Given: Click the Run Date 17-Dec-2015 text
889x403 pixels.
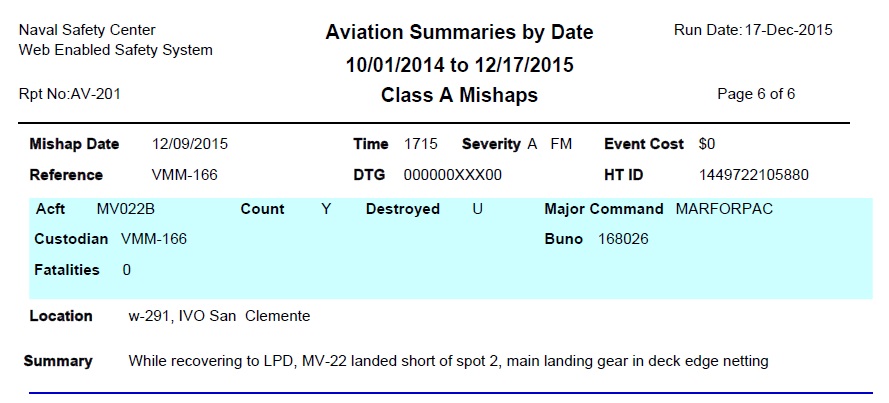Looking at the screenshot, I should tap(753, 30).
